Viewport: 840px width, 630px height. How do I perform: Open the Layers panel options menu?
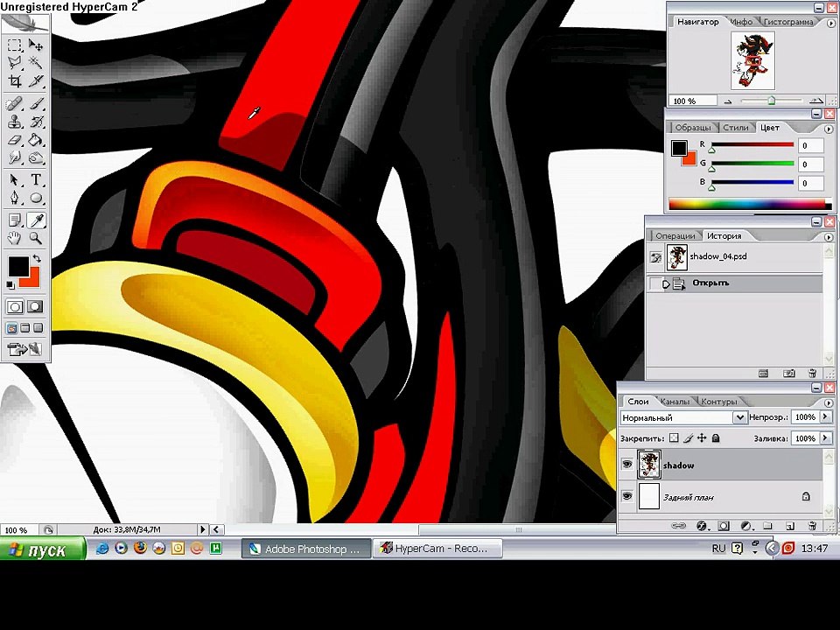pyautogui.click(x=829, y=402)
